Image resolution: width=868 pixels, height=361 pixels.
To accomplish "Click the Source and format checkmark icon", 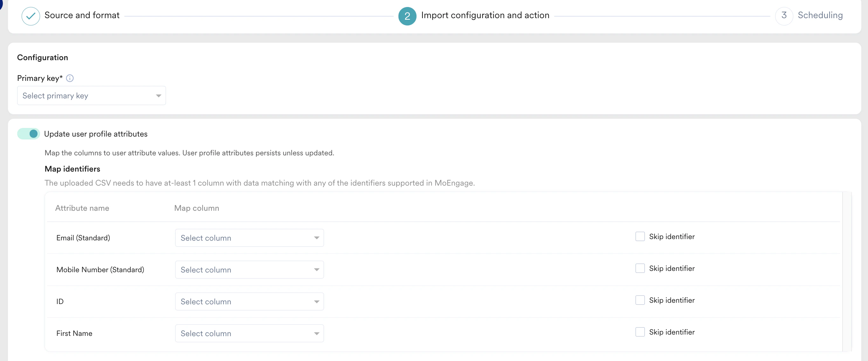I will click(x=31, y=16).
